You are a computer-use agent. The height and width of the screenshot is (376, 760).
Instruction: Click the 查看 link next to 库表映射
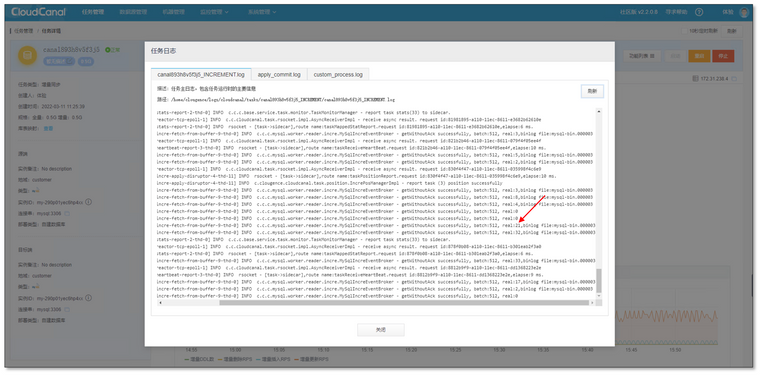48,128
